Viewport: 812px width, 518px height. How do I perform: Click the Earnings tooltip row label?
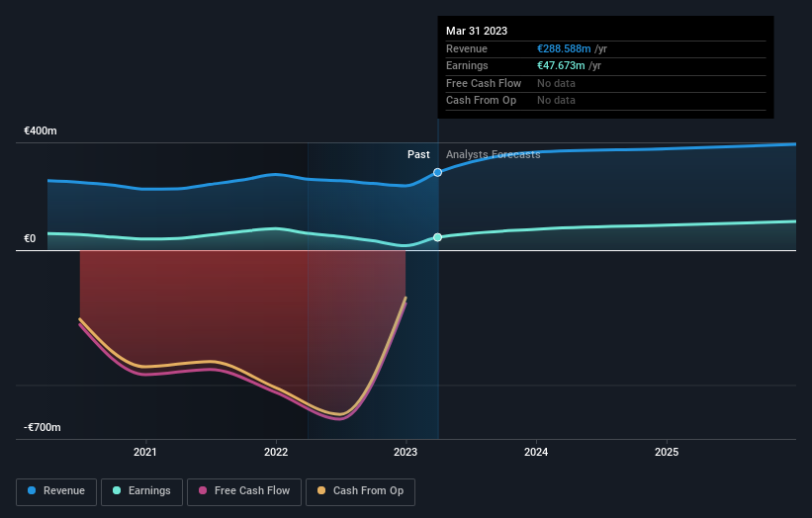point(467,65)
